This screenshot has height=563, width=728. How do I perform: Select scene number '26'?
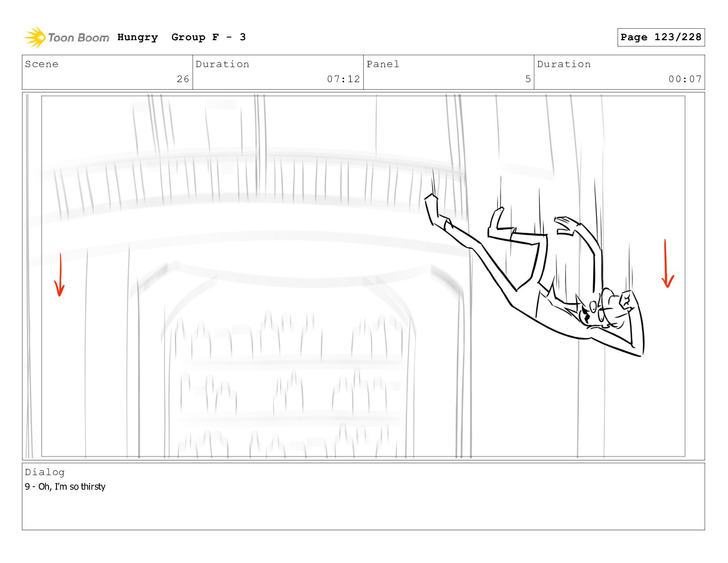pos(183,79)
